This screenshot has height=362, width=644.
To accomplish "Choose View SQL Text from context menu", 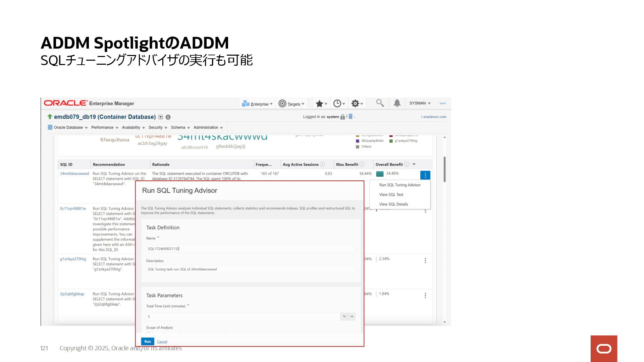I will click(x=391, y=194).
